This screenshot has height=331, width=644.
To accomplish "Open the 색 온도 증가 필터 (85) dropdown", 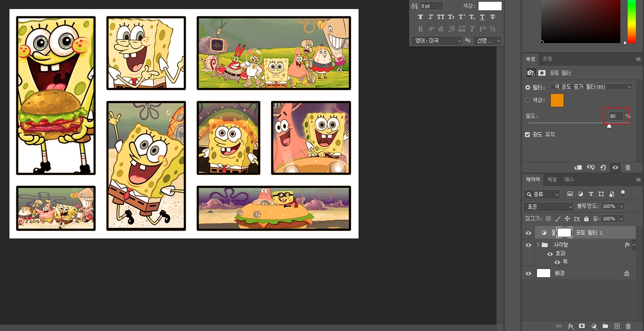I will pos(592,87).
